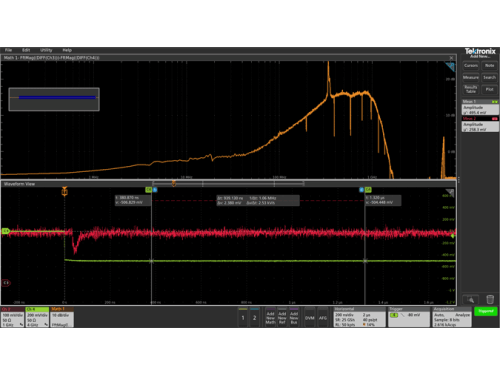Click the spectrum view corner handle icon
This screenshot has width=500, height=375.
(450, 67)
